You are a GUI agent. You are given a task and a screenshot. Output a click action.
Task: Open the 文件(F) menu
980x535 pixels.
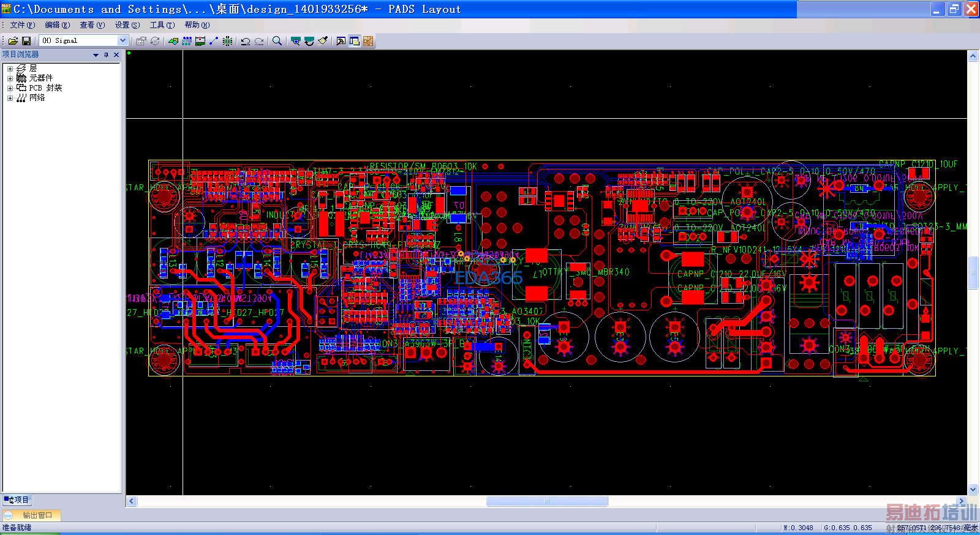(23, 25)
